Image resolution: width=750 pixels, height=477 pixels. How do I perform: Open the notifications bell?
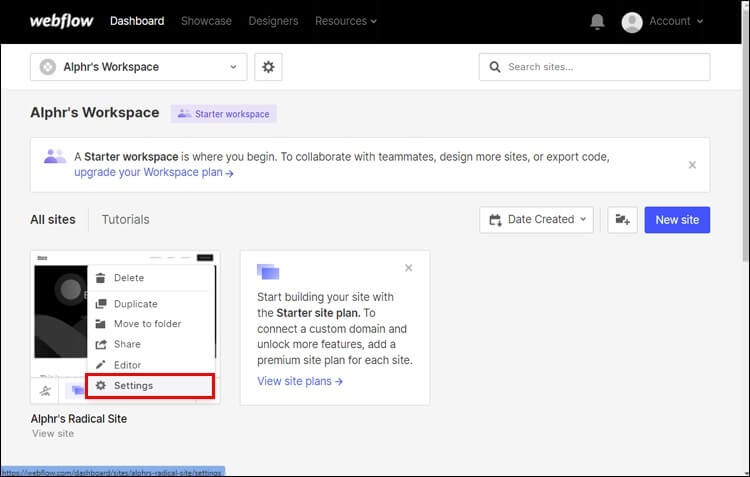point(597,22)
